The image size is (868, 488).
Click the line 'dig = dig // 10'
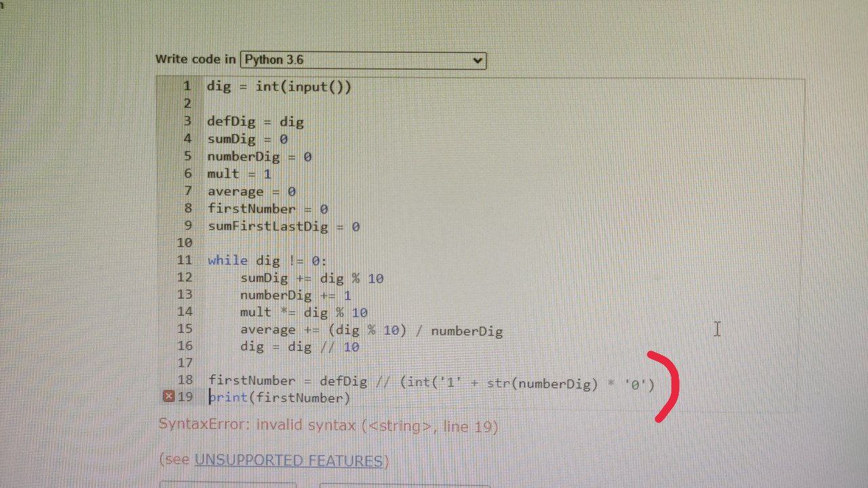click(x=299, y=347)
